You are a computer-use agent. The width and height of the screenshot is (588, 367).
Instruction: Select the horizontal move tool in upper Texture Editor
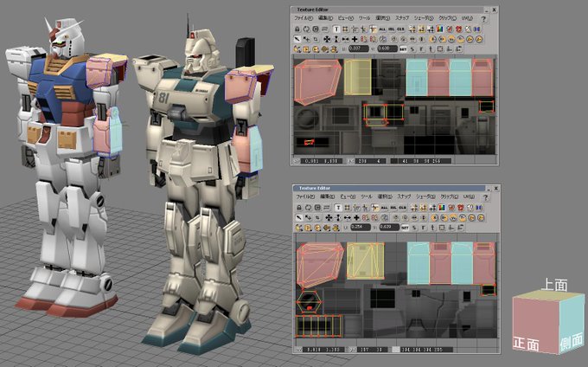point(346,39)
